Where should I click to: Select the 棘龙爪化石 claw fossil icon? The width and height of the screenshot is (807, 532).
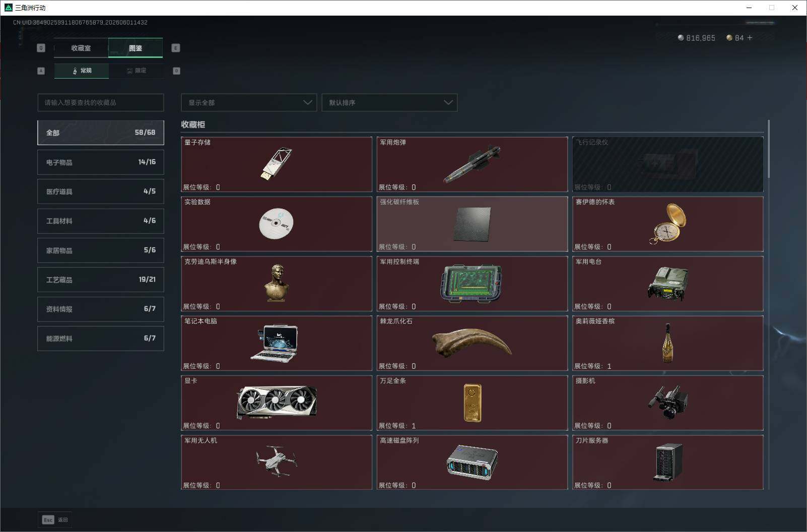point(472,343)
